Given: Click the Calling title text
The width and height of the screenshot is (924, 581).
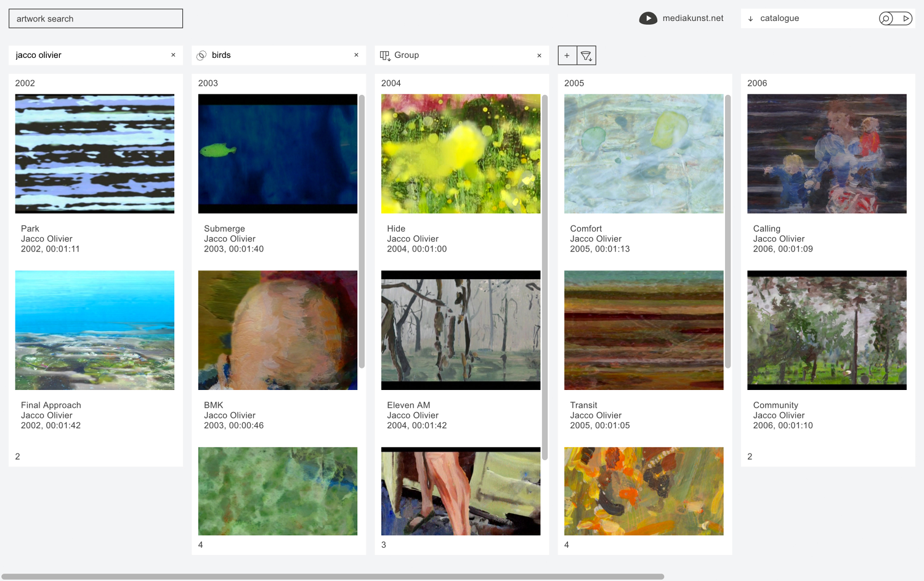Looking at the screenshot, I should [766, 229].
